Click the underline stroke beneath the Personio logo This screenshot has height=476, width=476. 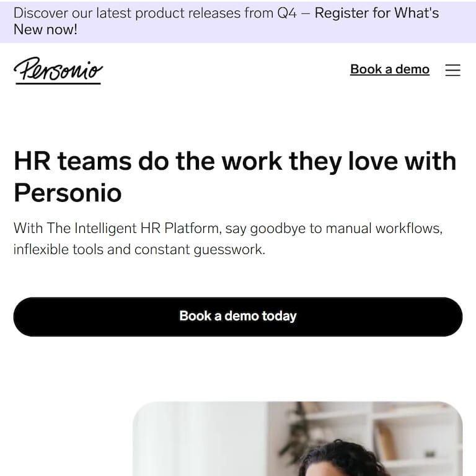coord(58,83)
